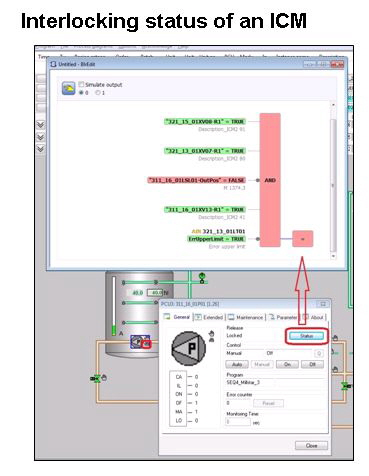Click the pump symbol on the tank
The image size is (369, 476).
click(x=136, y=341)
